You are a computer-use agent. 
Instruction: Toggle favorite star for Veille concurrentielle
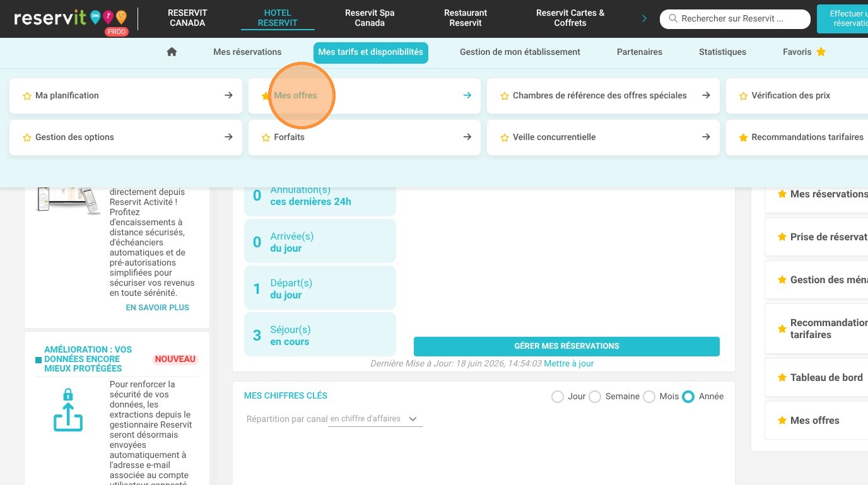click(x=504, y=137)
